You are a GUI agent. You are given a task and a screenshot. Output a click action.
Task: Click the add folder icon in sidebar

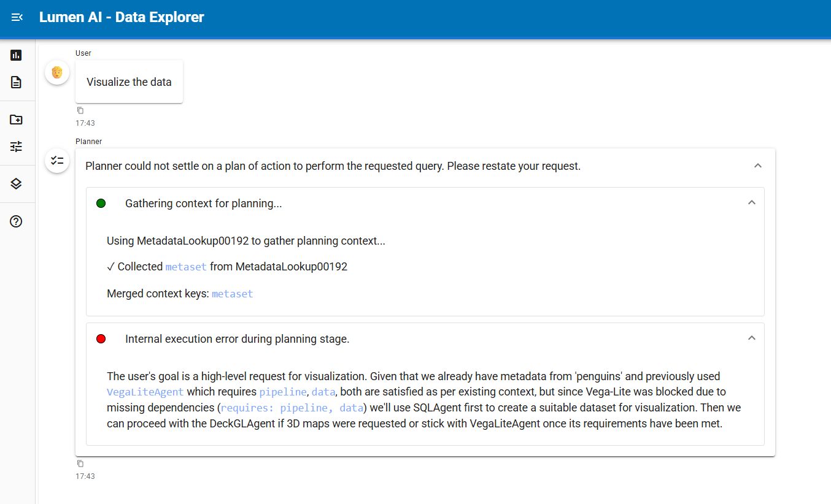pos(16,120)
